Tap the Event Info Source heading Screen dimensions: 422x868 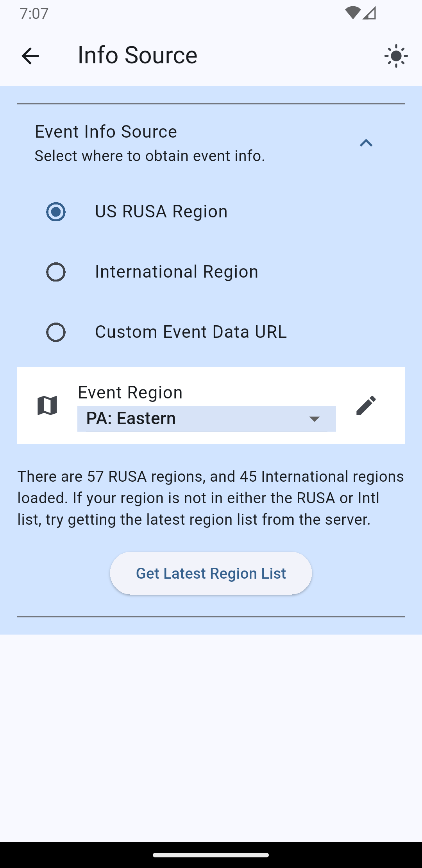click(x=106, y=132)
